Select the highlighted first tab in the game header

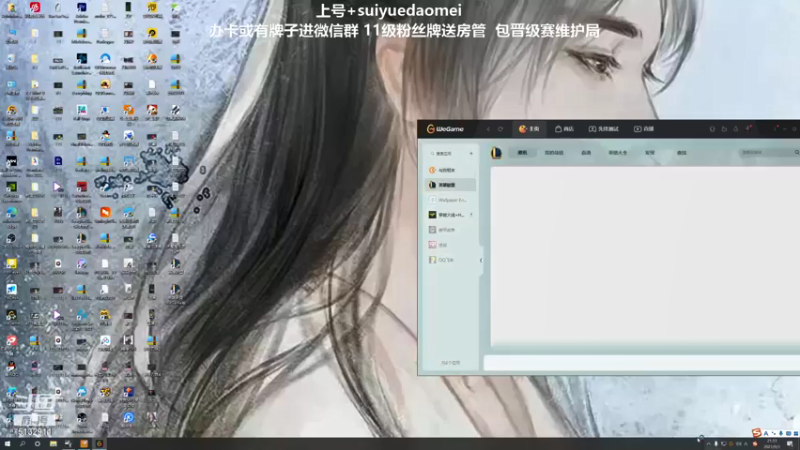pyautogui.click(x=522, y=153)
